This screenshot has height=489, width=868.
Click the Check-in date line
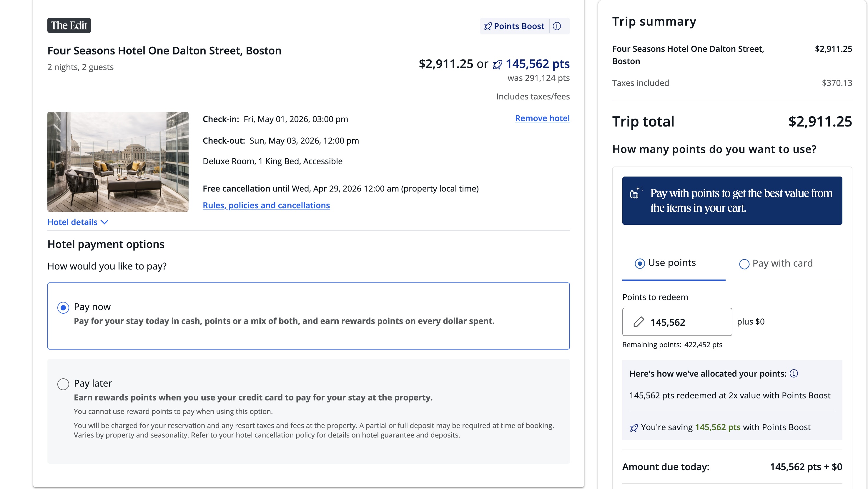pyautogui.click(x=275, y=119)
